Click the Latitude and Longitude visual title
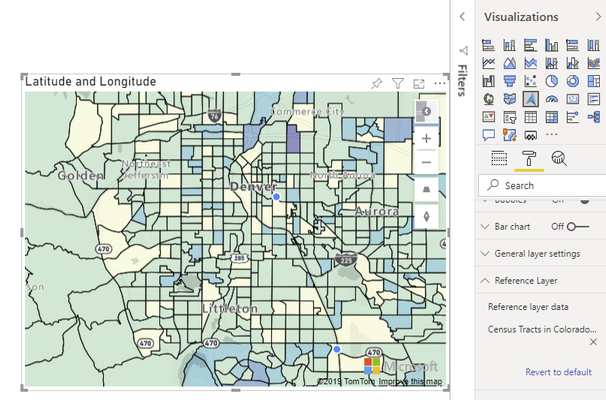 [91, 82]
